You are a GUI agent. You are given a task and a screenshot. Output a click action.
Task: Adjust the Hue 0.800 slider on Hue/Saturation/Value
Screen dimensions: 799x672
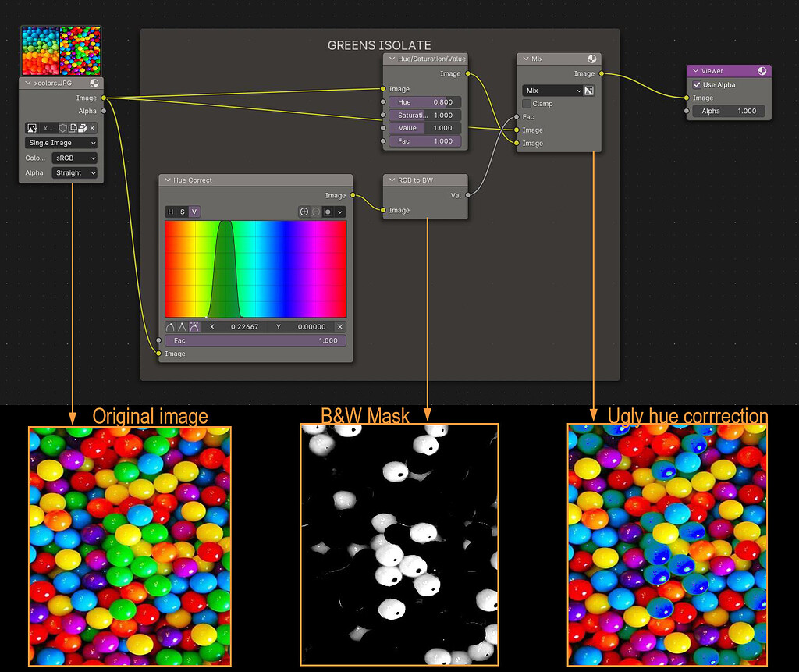[x=425, y=102]
